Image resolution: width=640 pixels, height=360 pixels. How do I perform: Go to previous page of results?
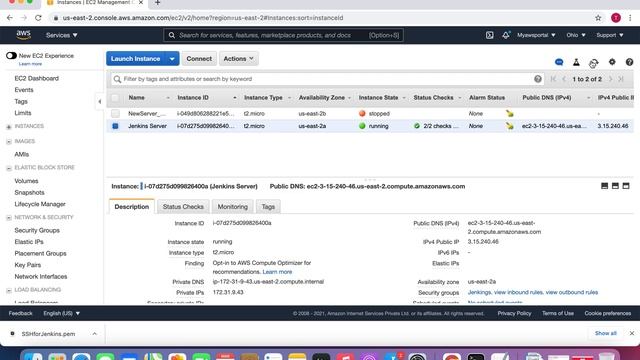point(564,79)
